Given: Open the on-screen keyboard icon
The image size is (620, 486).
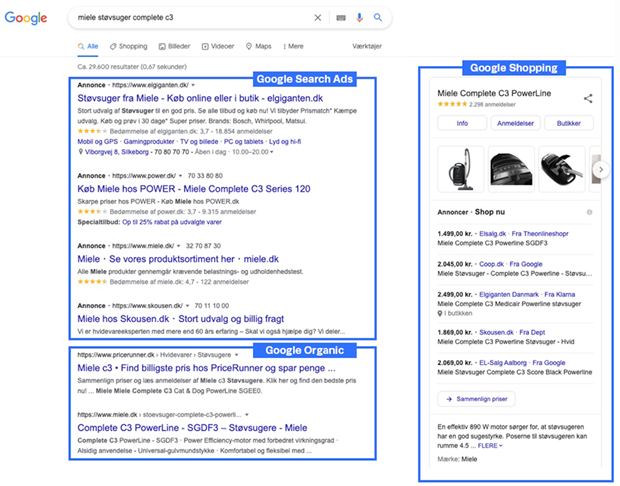Looking at the screenshot, I should (x=341, y=18).
